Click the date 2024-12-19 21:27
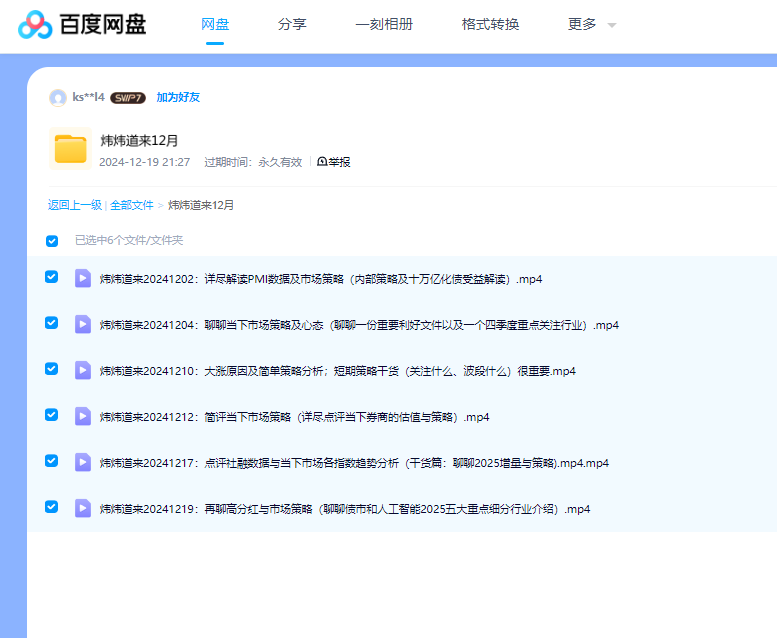 pos(145,162)
